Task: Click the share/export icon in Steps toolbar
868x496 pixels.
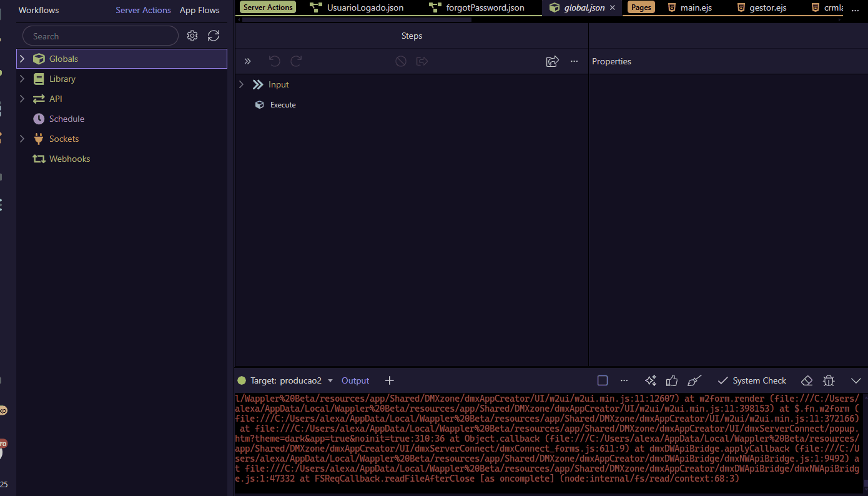Action: pyautogui.click(x=552, y=61)
